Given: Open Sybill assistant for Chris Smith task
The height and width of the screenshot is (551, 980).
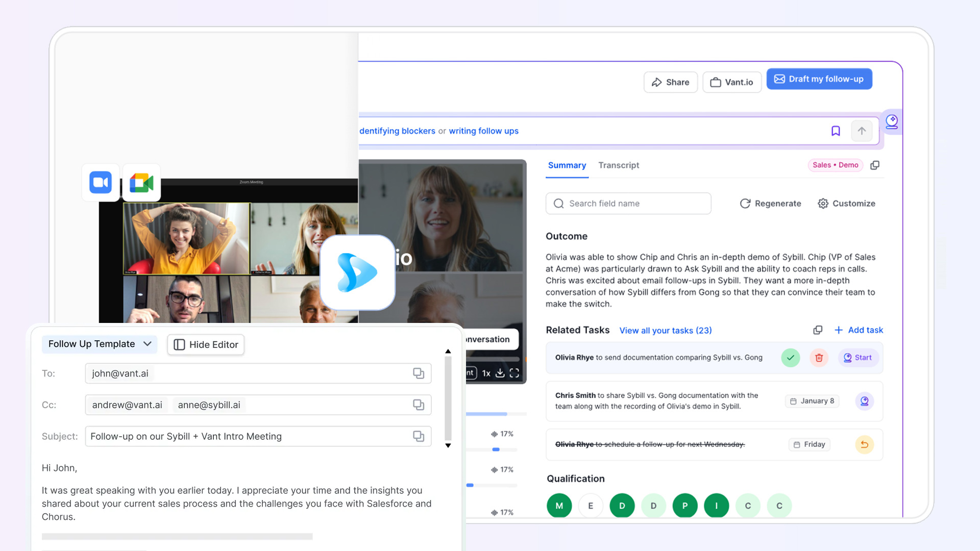Looking at the screenshot, I should pyautogui.click(x=864, y=401).
